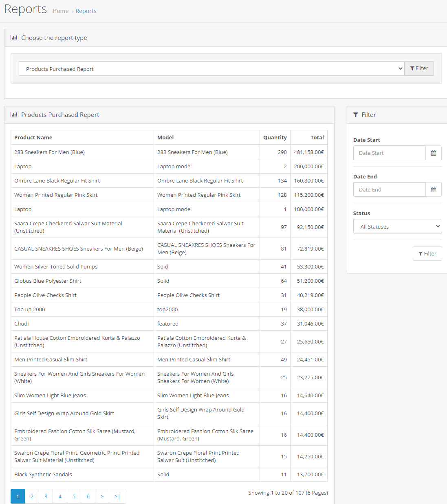Select page 6 in pagination

[88, 496]
